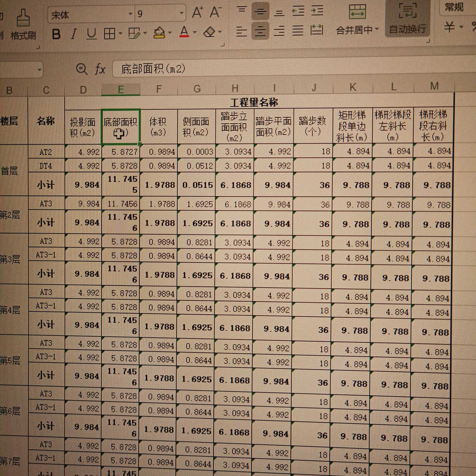The width and height of the screenshot is (476, 476).
Task: Open the draw border dropdown arrow
Action: coord(145,33)
